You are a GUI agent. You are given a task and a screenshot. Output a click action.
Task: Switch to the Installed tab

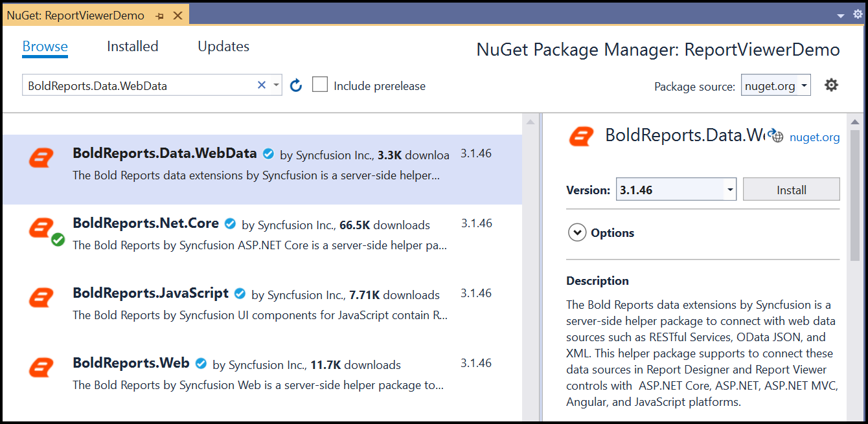tap(133, 47)
